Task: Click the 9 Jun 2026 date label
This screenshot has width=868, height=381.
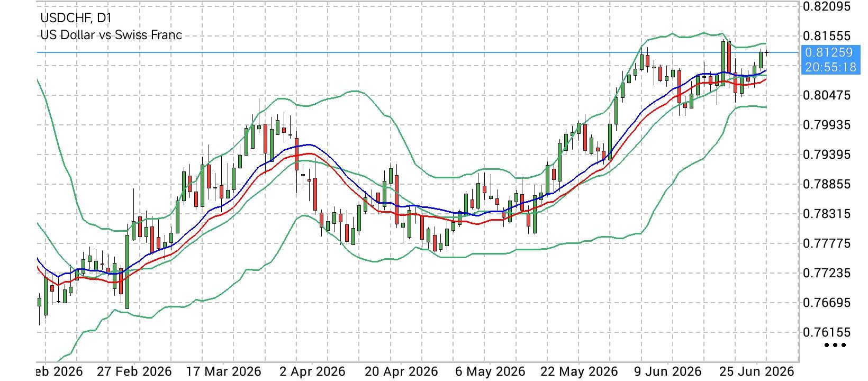Action: [668, 371]
